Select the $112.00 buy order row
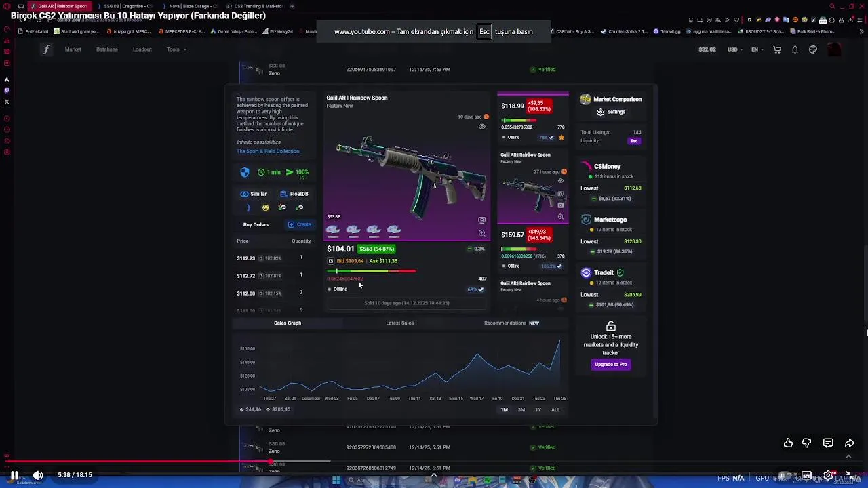Image resolution: width=868 pixels, height=488 pixels. 273,293
